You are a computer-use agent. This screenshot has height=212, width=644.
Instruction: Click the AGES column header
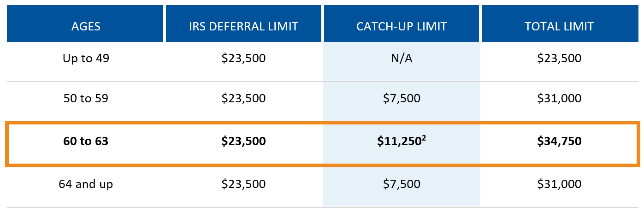coord(86,26)
